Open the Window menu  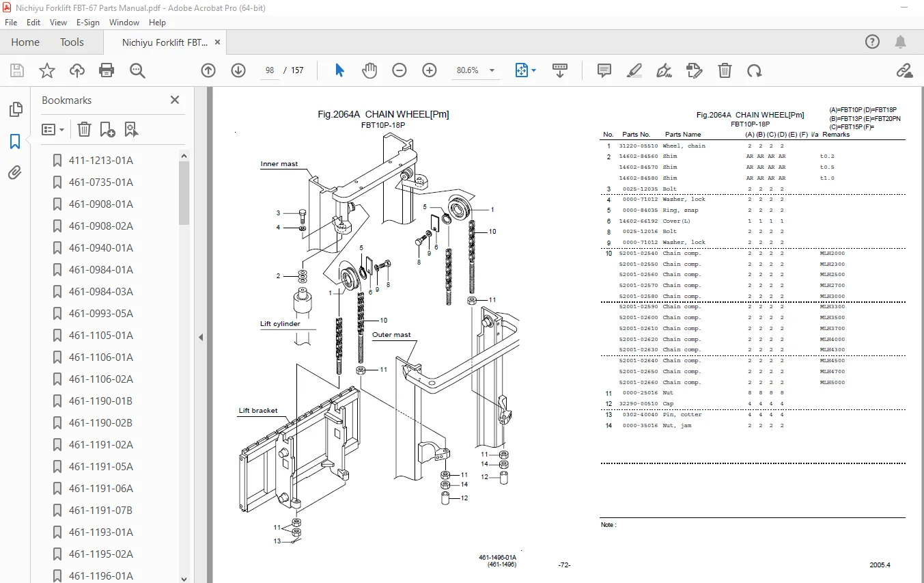[x=124, y=22]
